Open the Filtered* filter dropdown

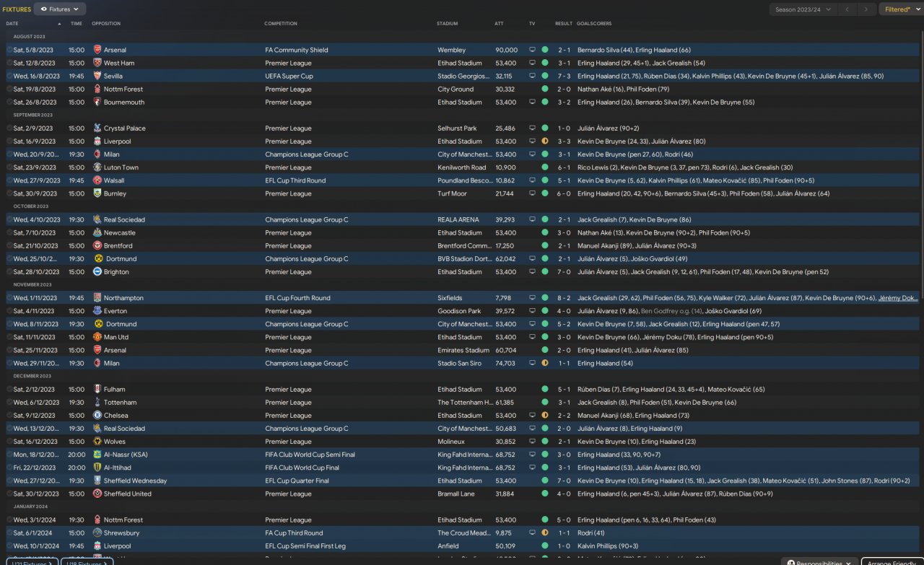coord(901,9)
